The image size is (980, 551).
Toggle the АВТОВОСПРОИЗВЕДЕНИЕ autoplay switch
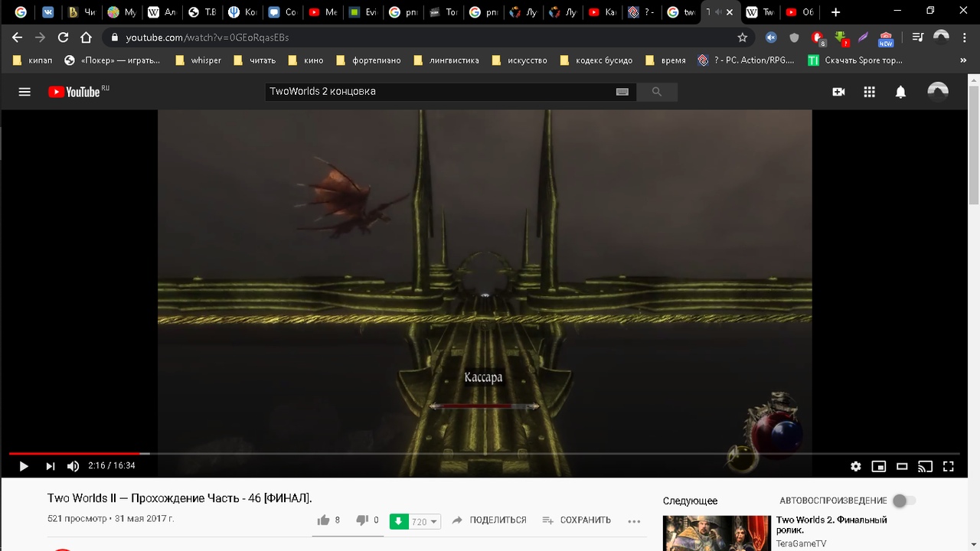[x=903, y=500]
